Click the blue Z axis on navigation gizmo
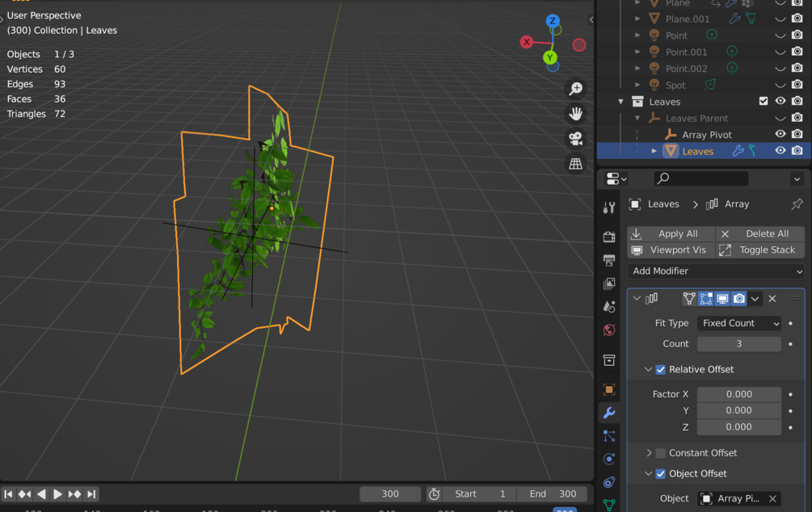The width and height of the screenshot is (812, 512). (553, 21)
